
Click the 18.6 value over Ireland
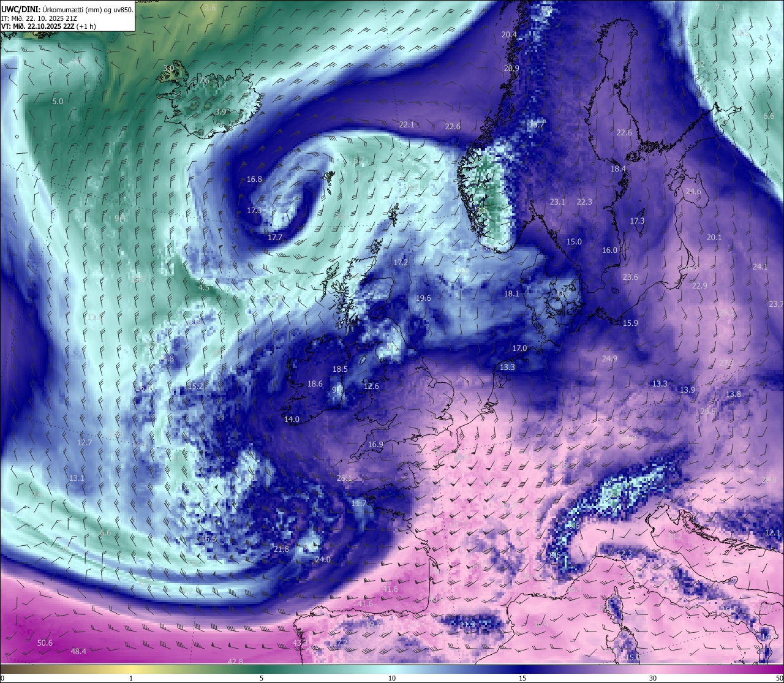(x=315, y=383)
